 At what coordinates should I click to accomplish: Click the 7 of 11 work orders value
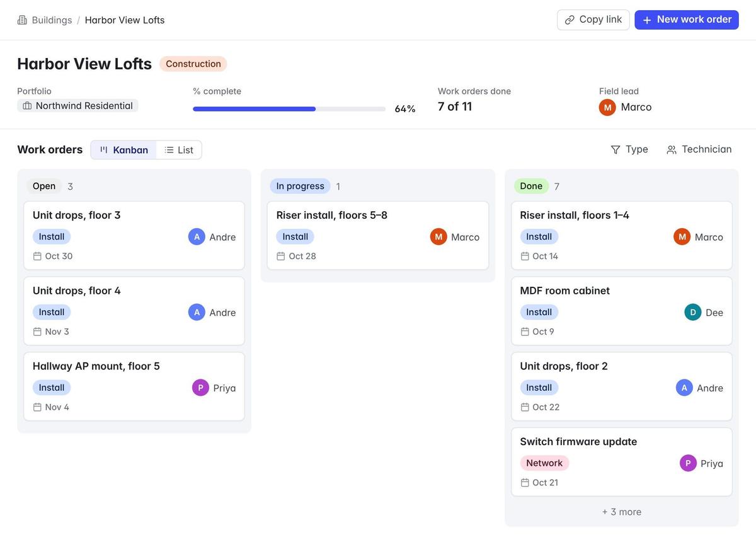455,107
